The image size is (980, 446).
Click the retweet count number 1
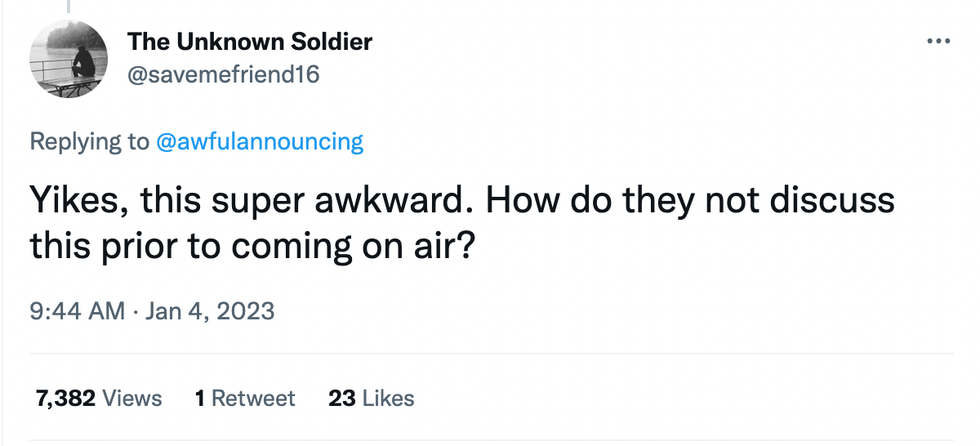(x=200, y=398)
